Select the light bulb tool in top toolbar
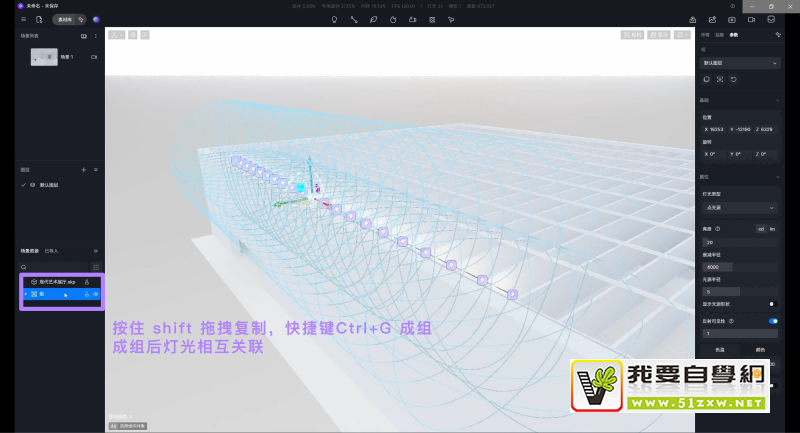This screenshot has width=800, height=433. coord(334,19)
